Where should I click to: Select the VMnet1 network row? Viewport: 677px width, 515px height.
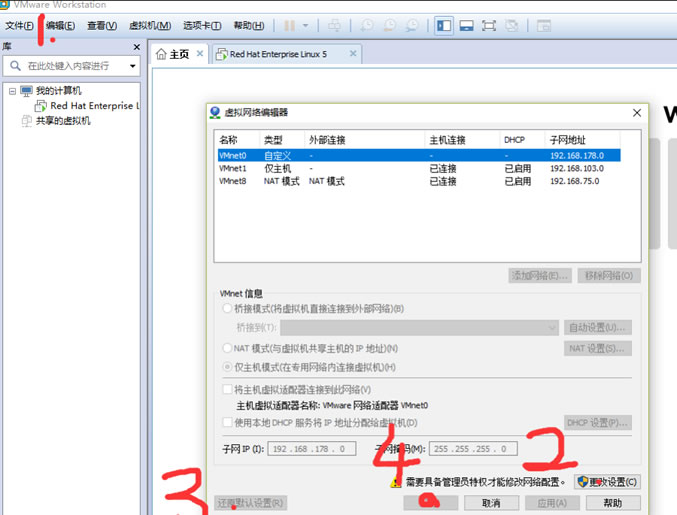(419, 168)
